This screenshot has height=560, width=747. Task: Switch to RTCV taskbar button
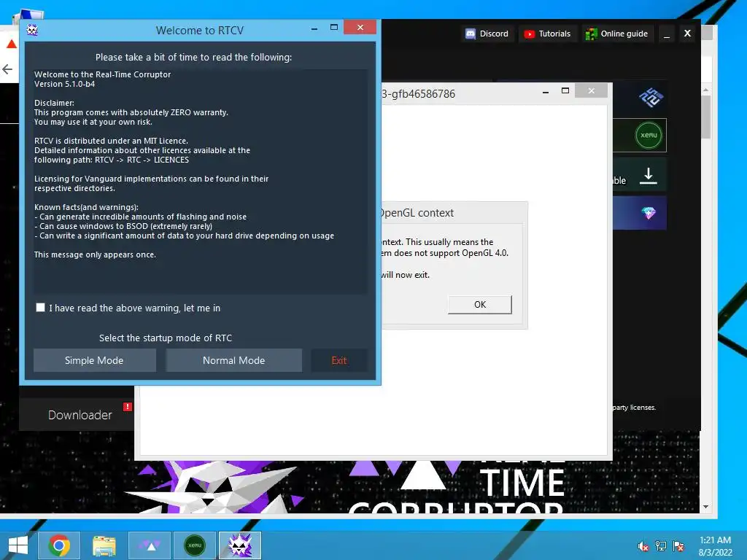(240, 545)
